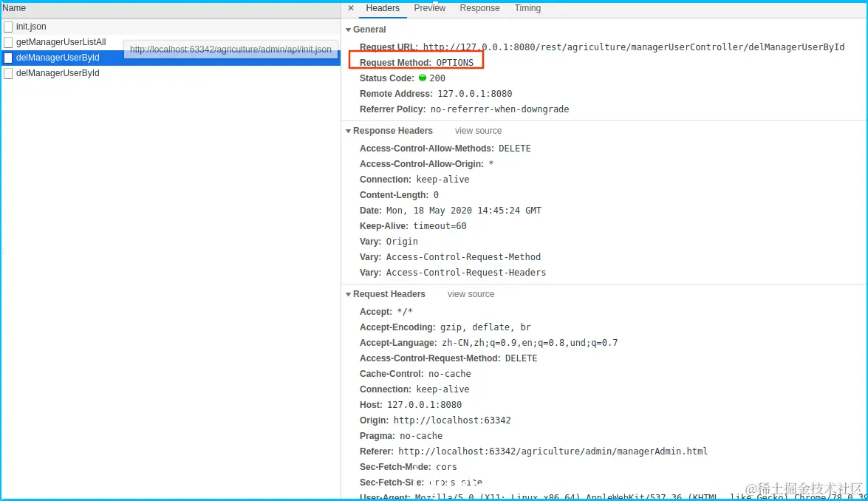Click the Name column header
Image resolution: width=868 pixels, height=501 pixels.
[x=171, y=8]
